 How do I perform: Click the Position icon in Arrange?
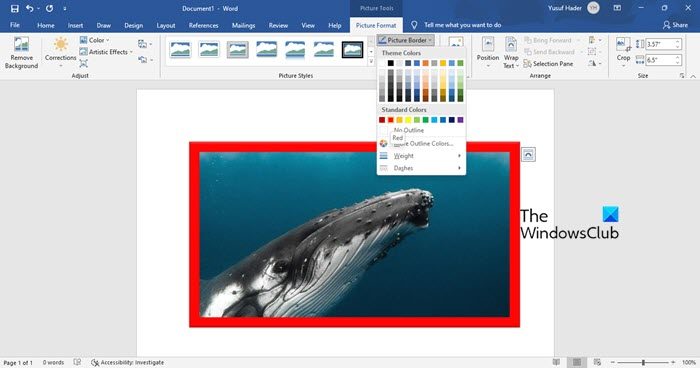pos(488,45)
